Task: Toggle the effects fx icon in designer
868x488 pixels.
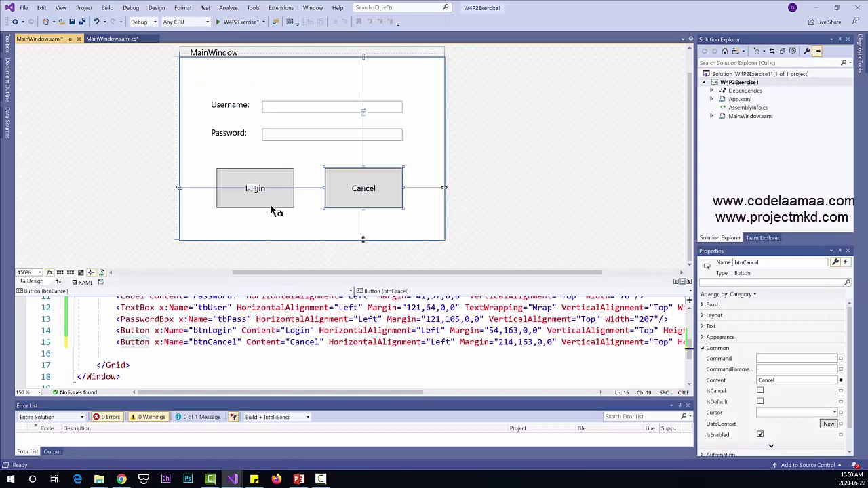Action: click(50, 272)
